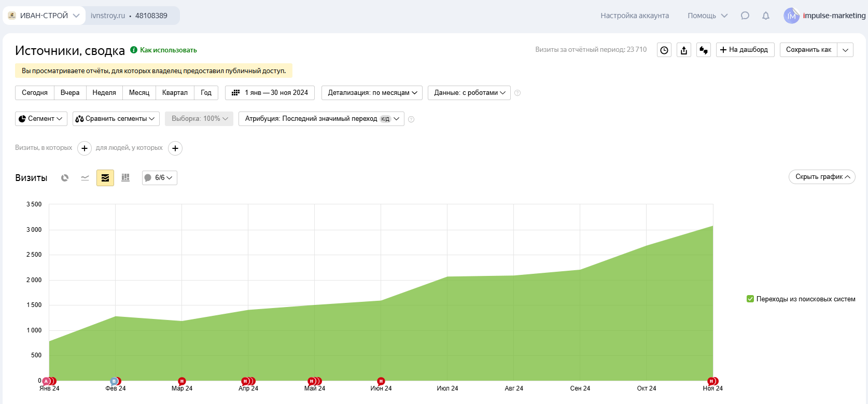Click the clock history icon button
Image resolution: width=868 pixels, height=404 pixels.
coord(664,50)
